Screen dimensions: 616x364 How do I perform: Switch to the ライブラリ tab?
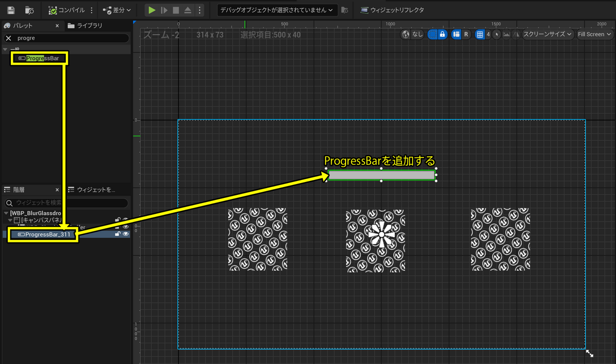coord(85,26)
